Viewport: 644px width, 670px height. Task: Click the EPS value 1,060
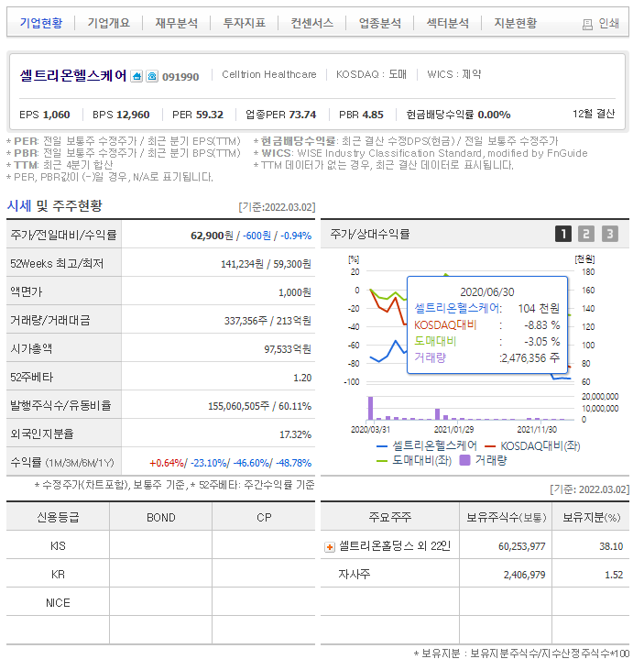(57, 115)
